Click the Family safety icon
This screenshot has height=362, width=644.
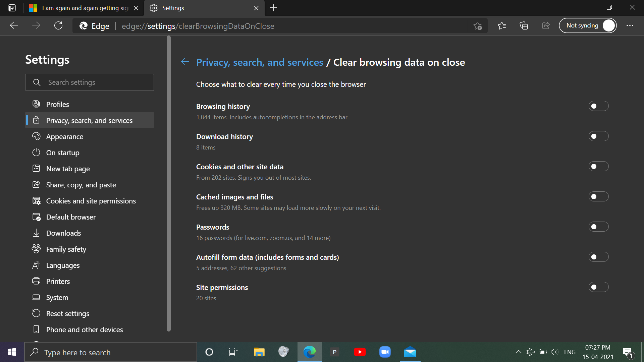(36, 248)
